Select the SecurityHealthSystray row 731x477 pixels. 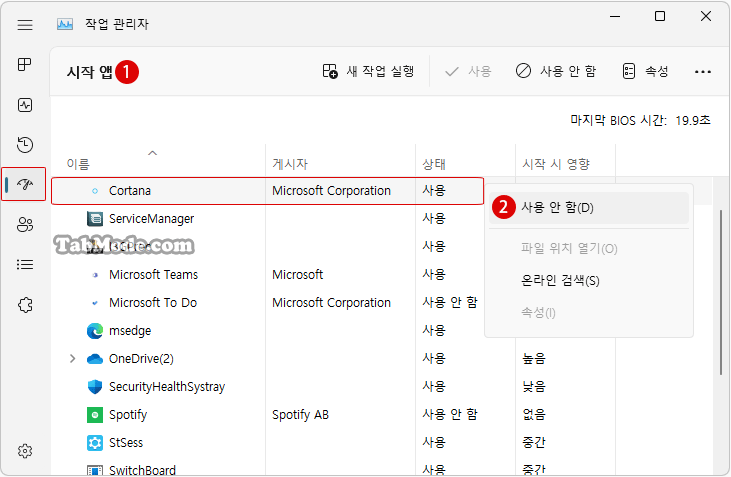[x=382, y=387]
